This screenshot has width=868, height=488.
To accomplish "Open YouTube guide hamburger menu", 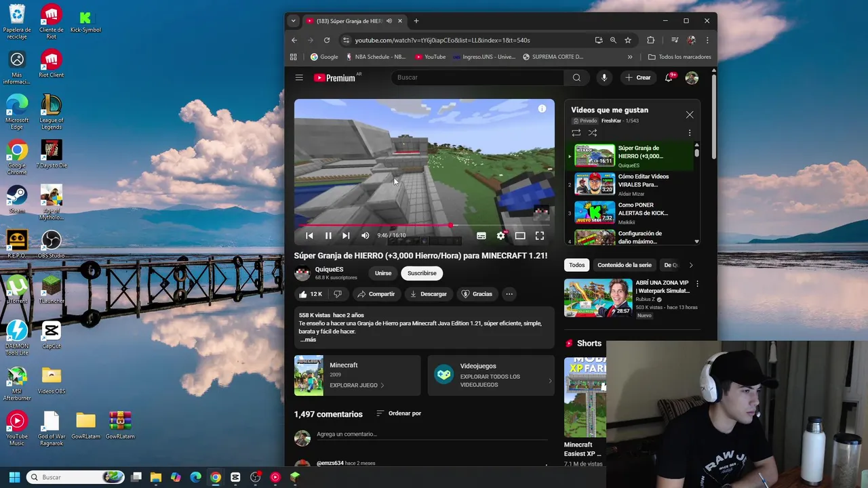I will tap(299, 77).
